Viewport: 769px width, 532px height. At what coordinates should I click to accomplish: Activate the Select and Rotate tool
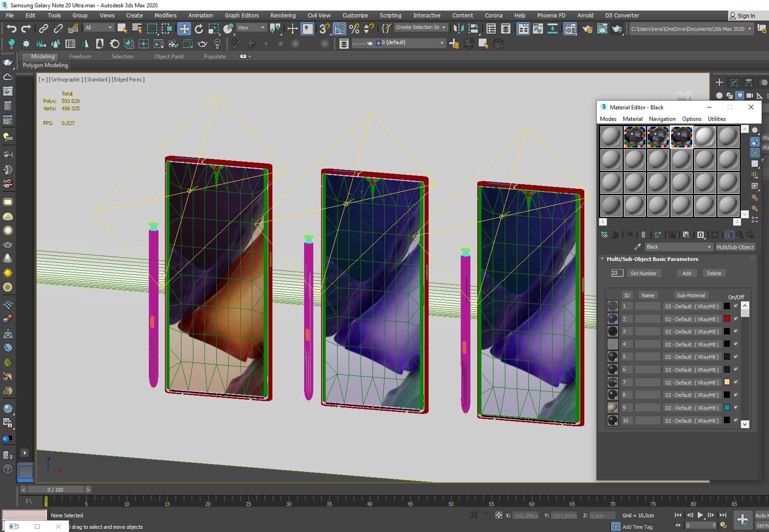(199, 29)
